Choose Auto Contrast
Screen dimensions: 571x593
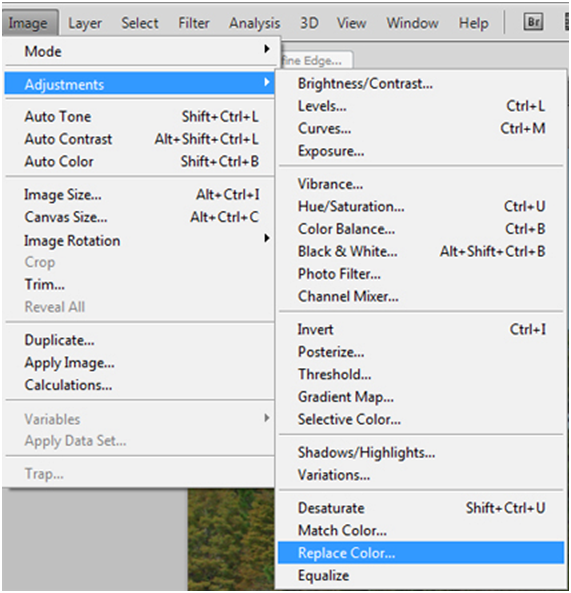[x=140, y=139]
